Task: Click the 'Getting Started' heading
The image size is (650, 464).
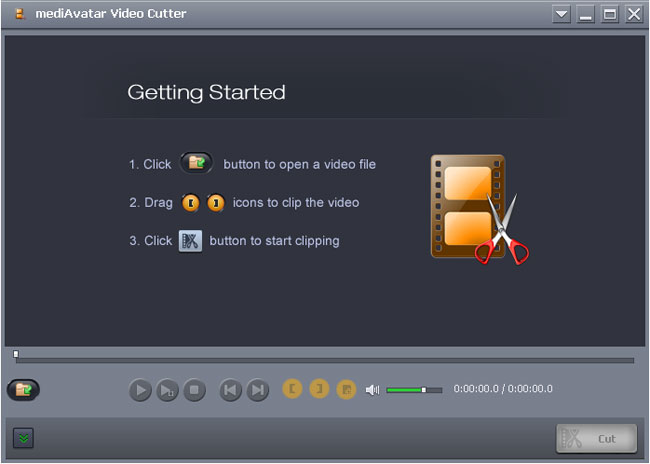Action: pos(206,92)
